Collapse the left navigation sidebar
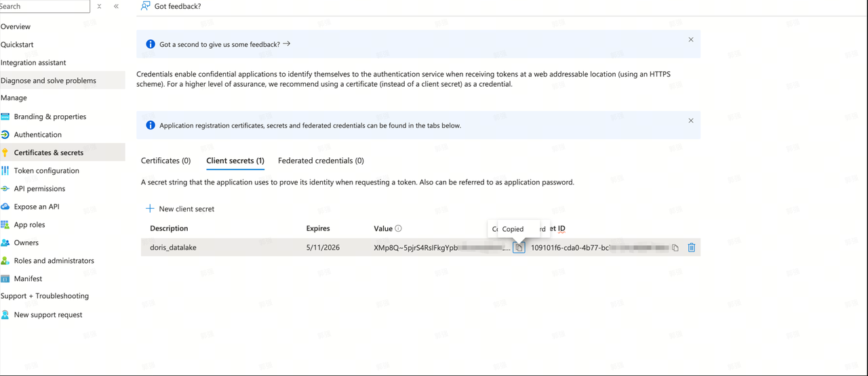This screenshot has width=868, height=376. (116, 6)
